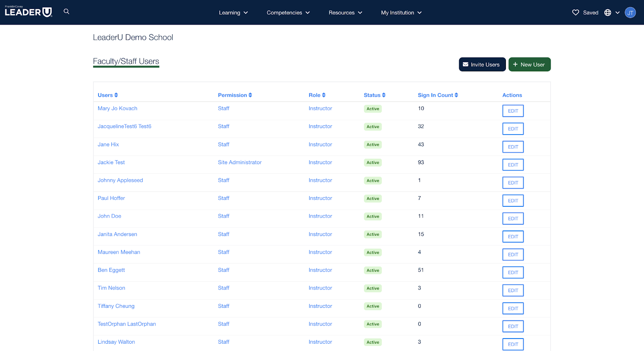Click the Invite Users button
The image size is (644, 351).
[x=482, y=64]
